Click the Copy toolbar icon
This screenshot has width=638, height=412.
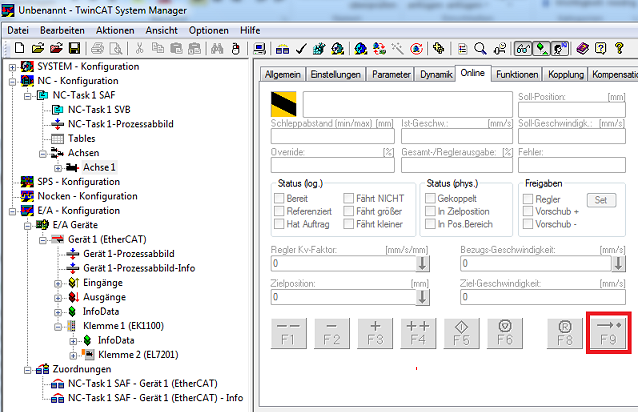pyautogui.click(x=157, y=49)
